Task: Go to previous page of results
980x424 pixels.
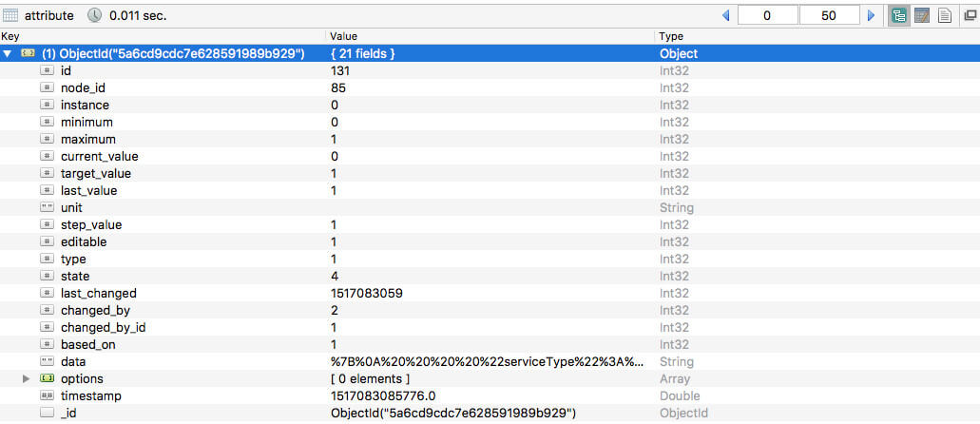Action: tap(725, 15)
